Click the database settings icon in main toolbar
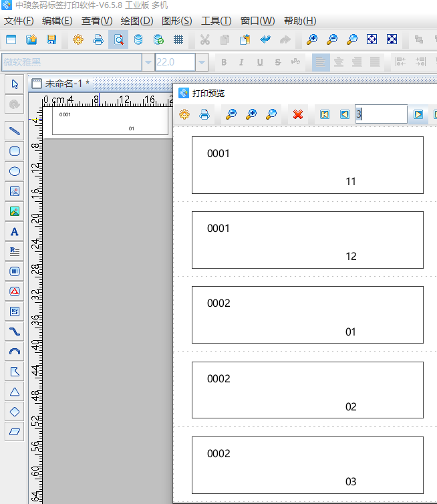437x504 pixels. click(x=138, y=39)
